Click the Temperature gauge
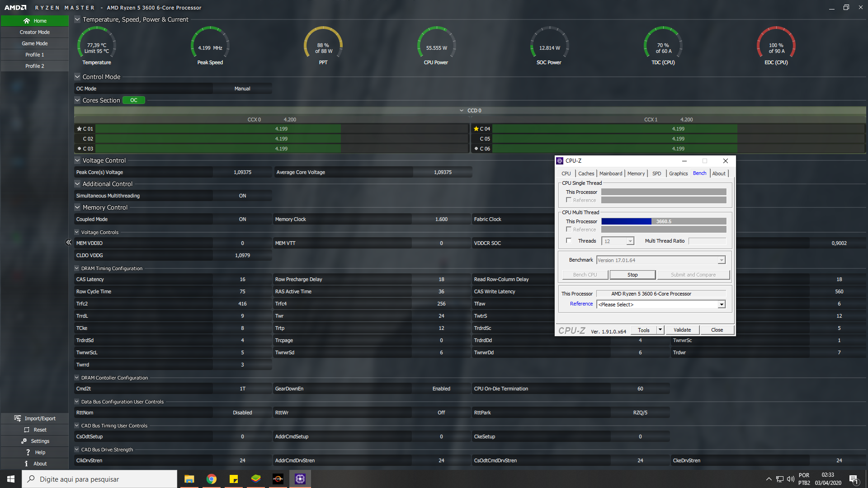The image size is (868, 488). pos(97,45)
